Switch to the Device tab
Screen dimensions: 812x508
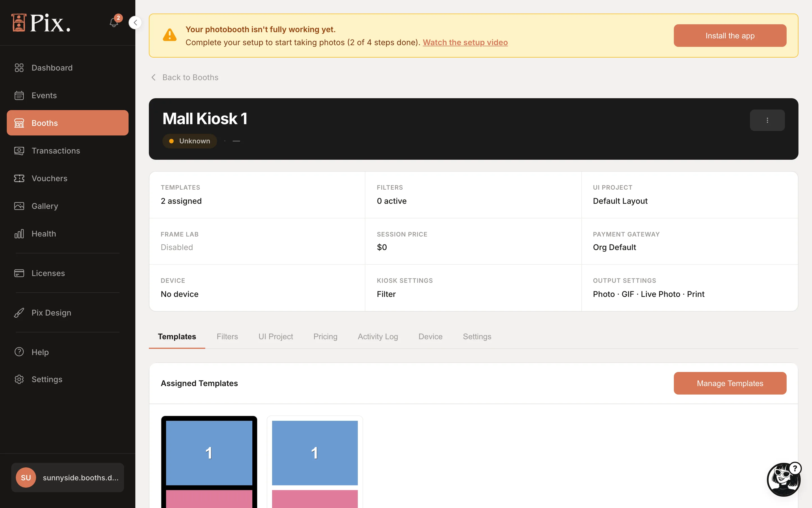430,336
